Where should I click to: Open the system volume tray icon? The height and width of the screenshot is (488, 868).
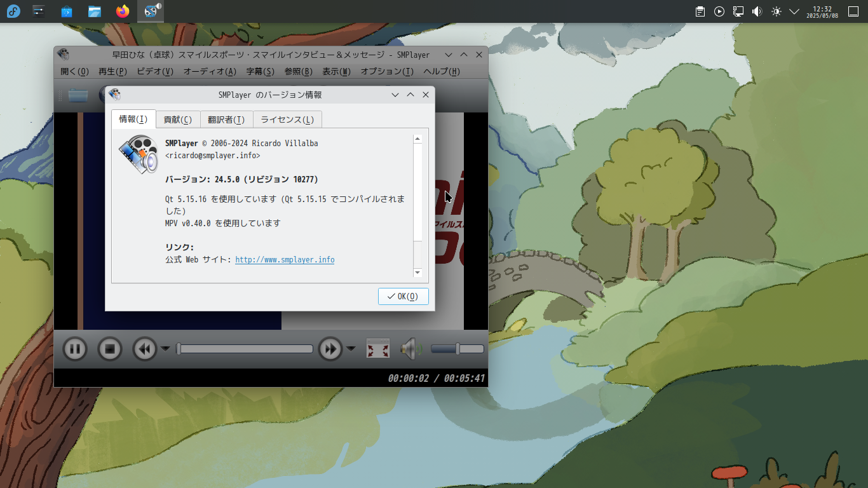pyautogui.click(x=757, y=11)
